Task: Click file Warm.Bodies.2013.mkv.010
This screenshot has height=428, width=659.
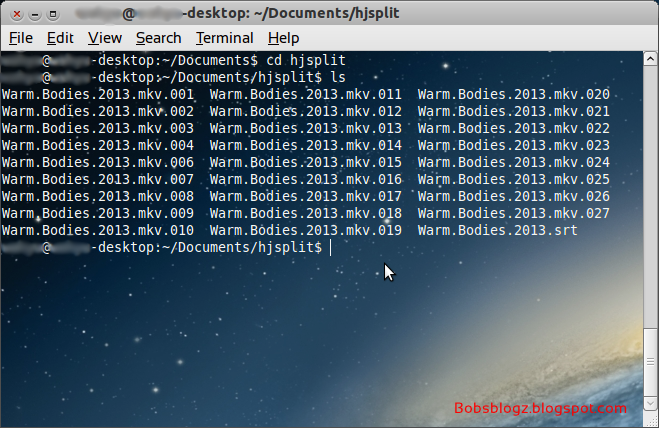Action: tap(98, 230)
